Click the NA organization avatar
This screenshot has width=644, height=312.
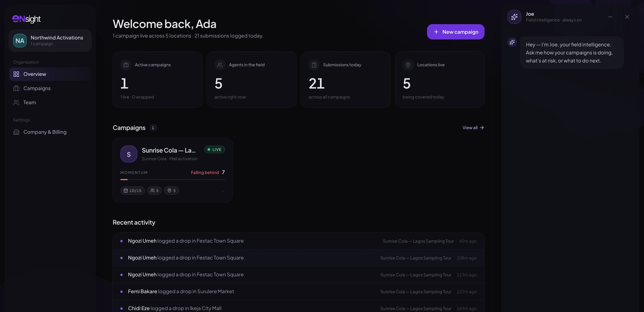click(x=20, y=40)
